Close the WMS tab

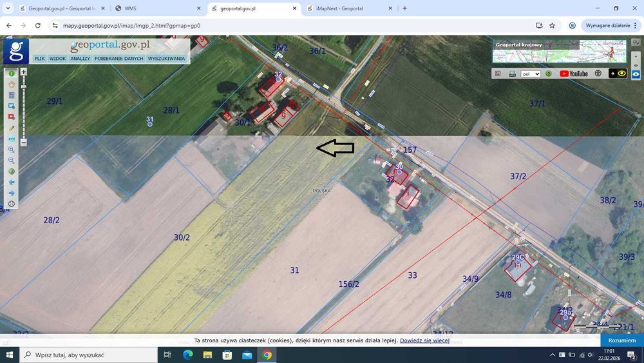pos(199,8)
